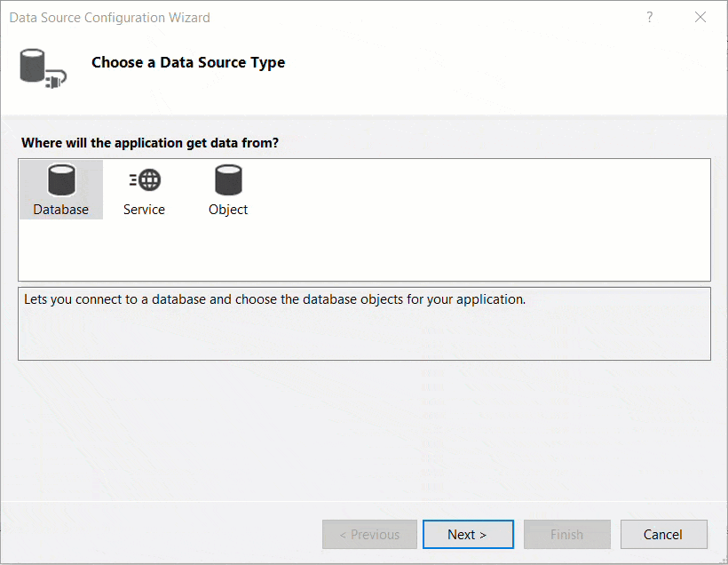The image size is (728, 565).
Task: Click the database plug icon in header
Action: pos(42,68)
